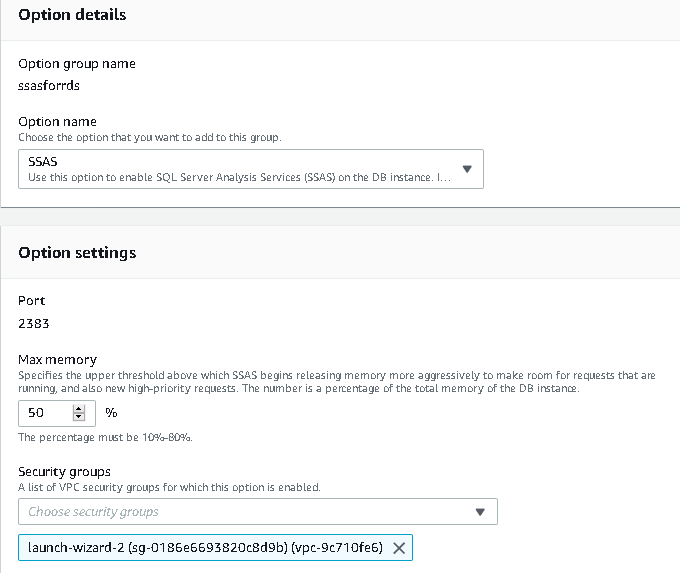Expand the Security groups dropdown arrow
The height and width of the screenshot is (573, 680).
pos(480,512)
